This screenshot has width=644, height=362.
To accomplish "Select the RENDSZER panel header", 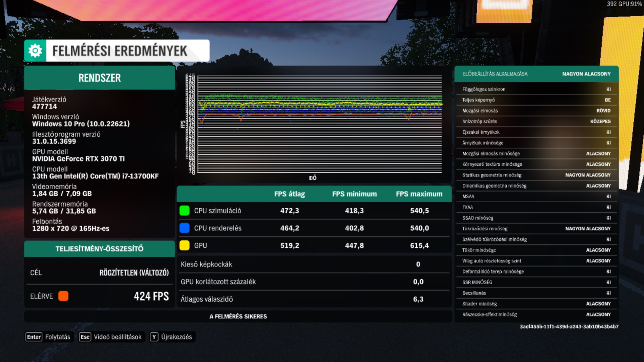I will [100, 78].
